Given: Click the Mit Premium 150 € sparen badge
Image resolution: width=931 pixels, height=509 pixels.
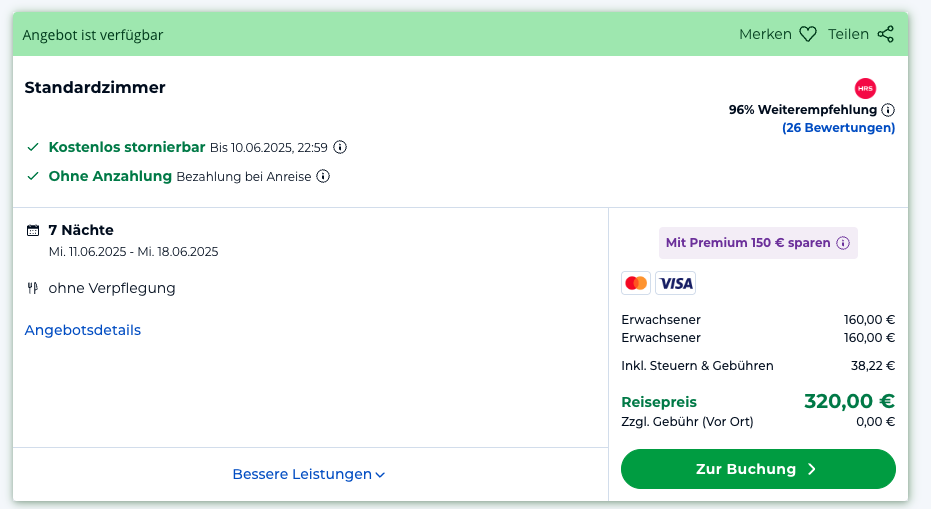Looking at the screenshot, I should (758, 243).
